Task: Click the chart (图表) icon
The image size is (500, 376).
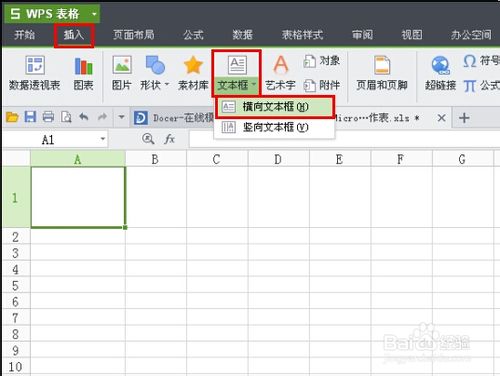Action: pyautogui.click(x=83, y=73)
